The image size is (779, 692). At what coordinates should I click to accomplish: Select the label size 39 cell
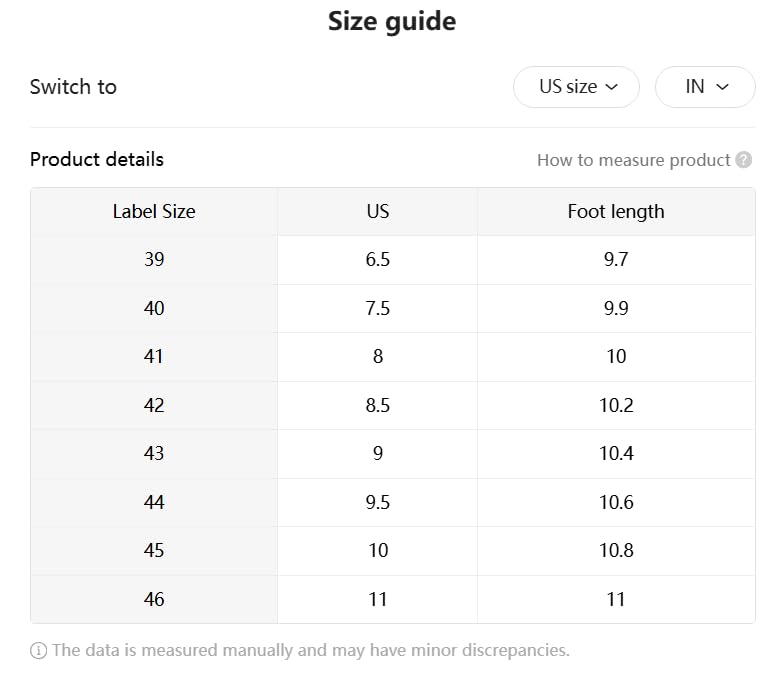154,260
